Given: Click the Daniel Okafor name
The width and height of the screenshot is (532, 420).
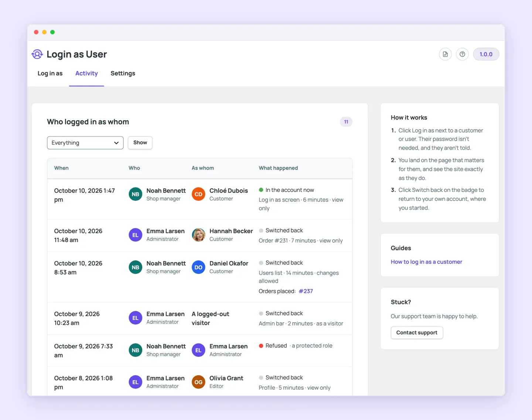Looking at the screenshot, I should click(x=229, y=264).
